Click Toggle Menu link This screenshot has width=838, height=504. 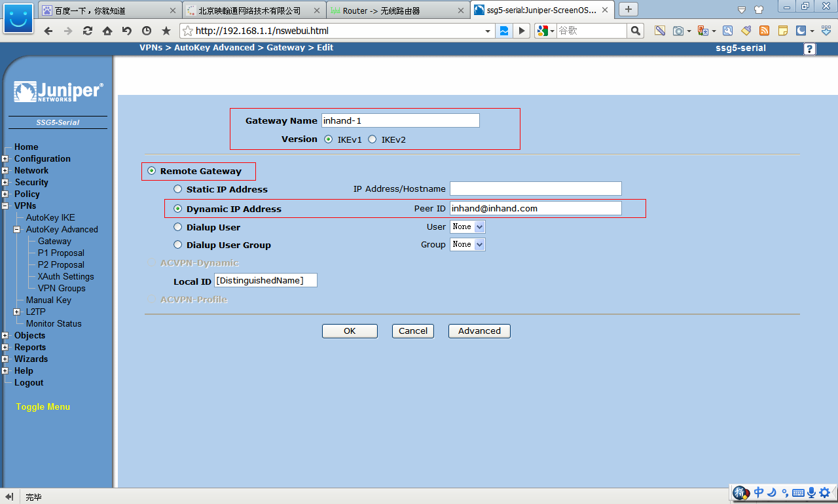(x=43, y=406)
